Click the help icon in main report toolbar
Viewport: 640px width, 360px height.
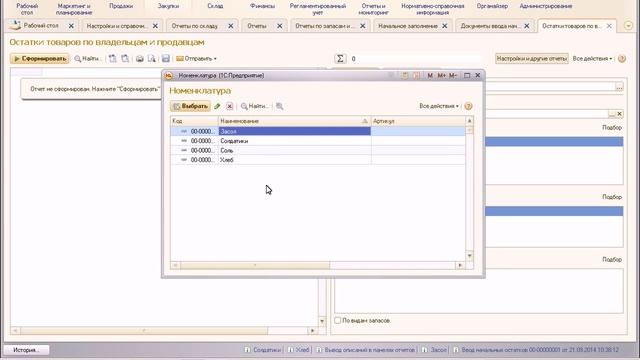click(x=622, y=59)
